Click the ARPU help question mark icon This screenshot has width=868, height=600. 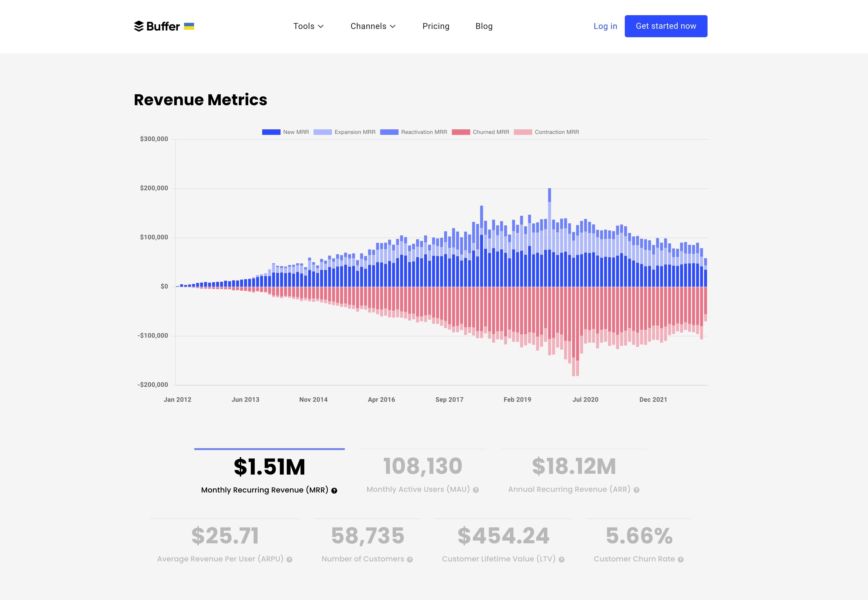point(289,559)
